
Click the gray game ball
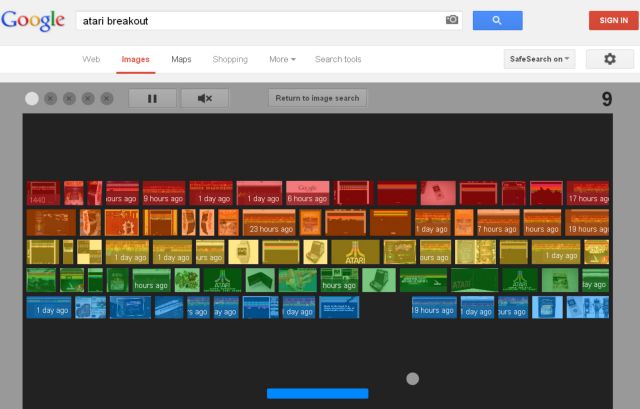[413, 379]
